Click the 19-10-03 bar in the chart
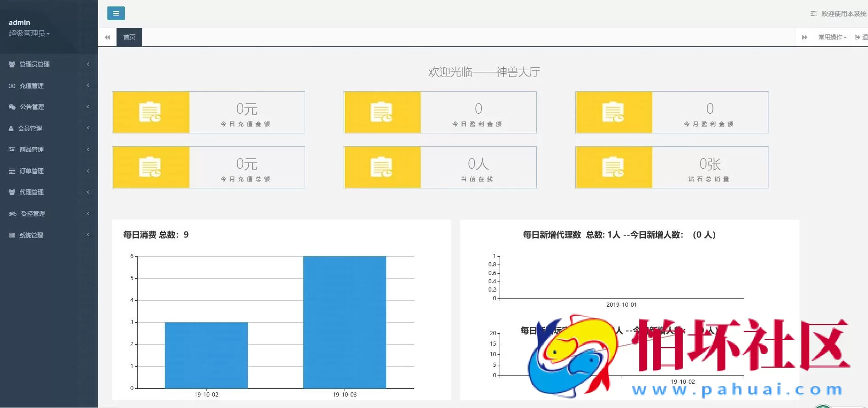868x408 pixels. [x=345, y=322]
